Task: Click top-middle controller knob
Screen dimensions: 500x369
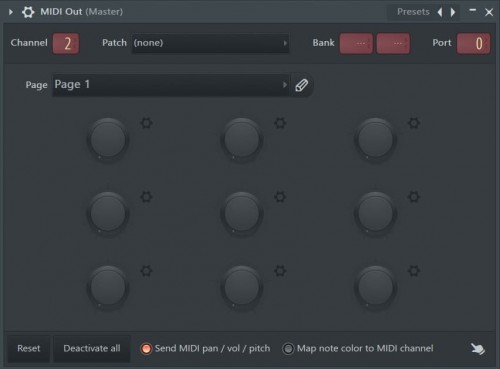Action: [242, 139]
